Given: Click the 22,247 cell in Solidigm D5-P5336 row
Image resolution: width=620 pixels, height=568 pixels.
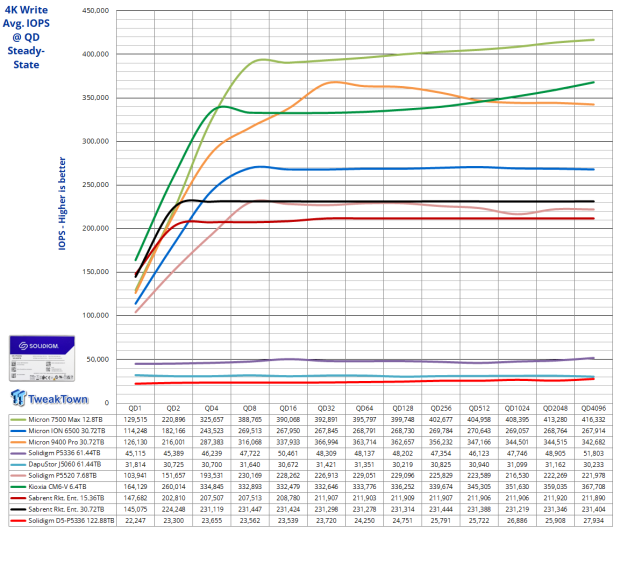Looking at the screenshot, I should (135, 521).
